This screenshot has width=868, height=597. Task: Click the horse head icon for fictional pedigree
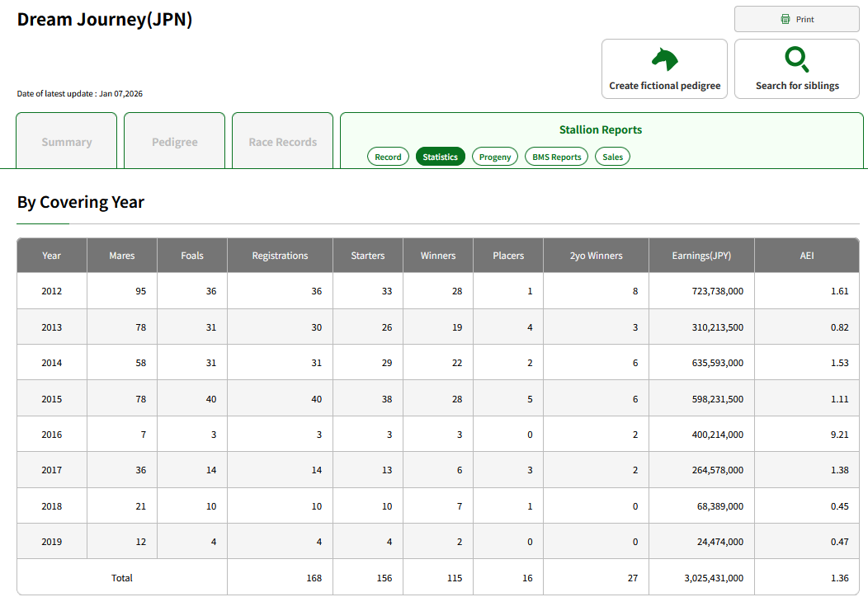[665, 59]
